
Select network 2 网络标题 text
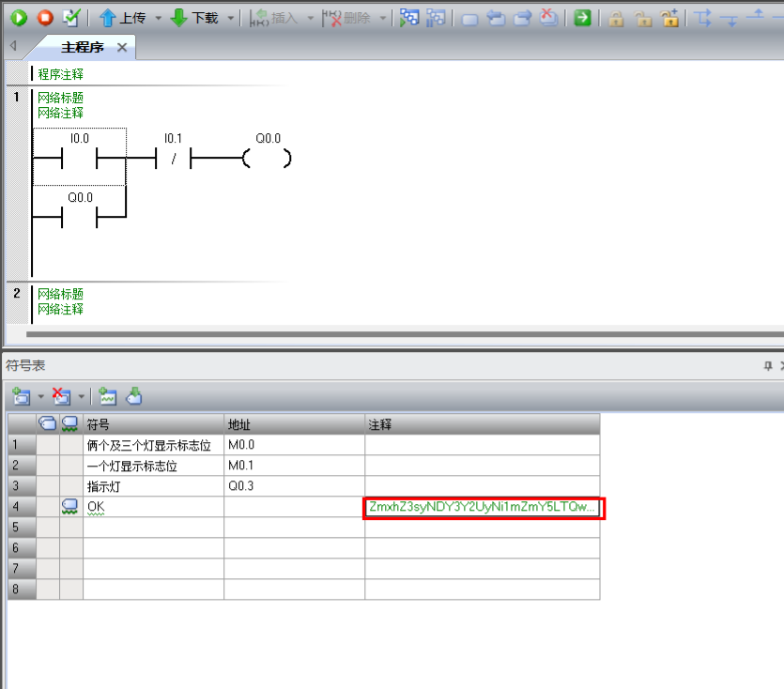pos(60,294)
